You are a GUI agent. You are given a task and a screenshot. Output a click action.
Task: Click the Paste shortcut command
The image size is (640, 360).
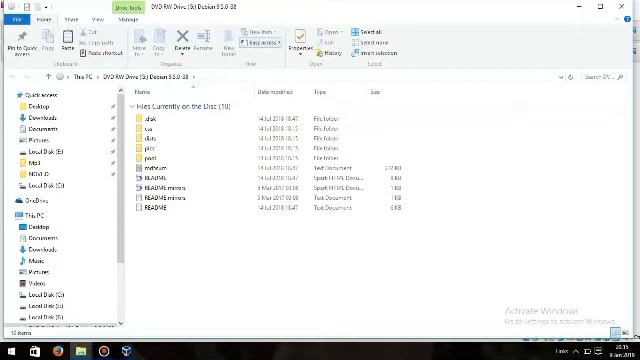click(x=101, y=53)
